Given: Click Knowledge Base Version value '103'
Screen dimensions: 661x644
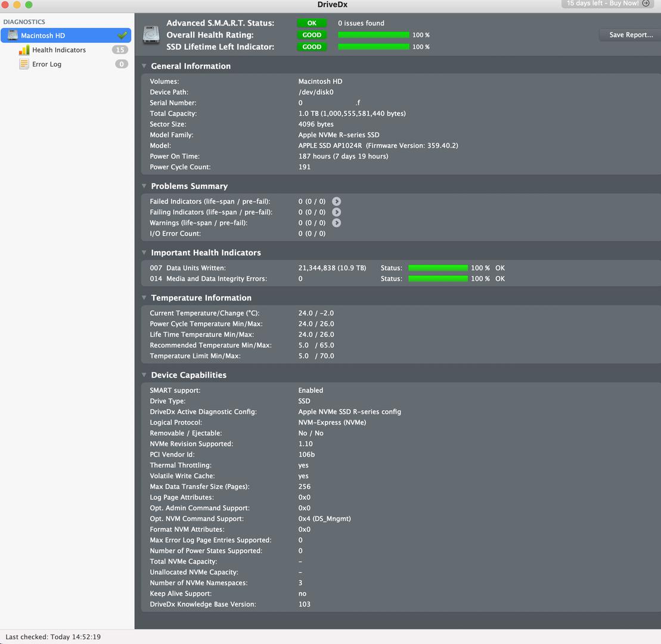Looking at the screenshot, I should coord(305,604).
